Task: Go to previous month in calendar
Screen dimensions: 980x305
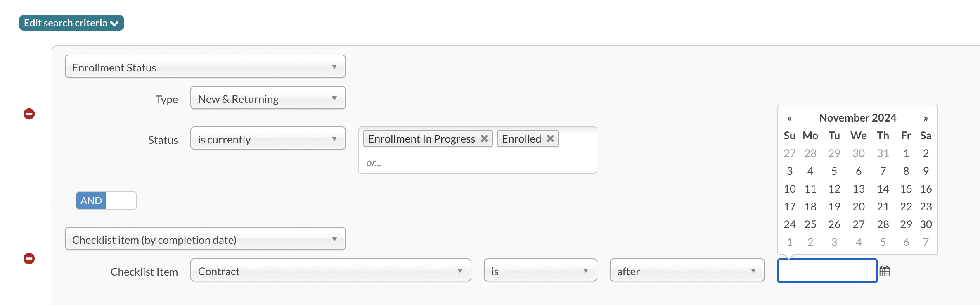Action: pos(789,119)
